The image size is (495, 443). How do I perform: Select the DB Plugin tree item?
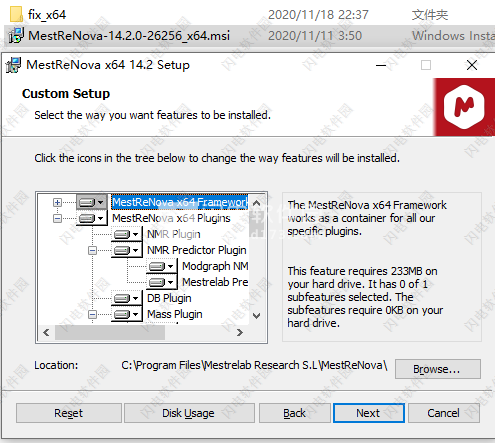tap(169, 298)
